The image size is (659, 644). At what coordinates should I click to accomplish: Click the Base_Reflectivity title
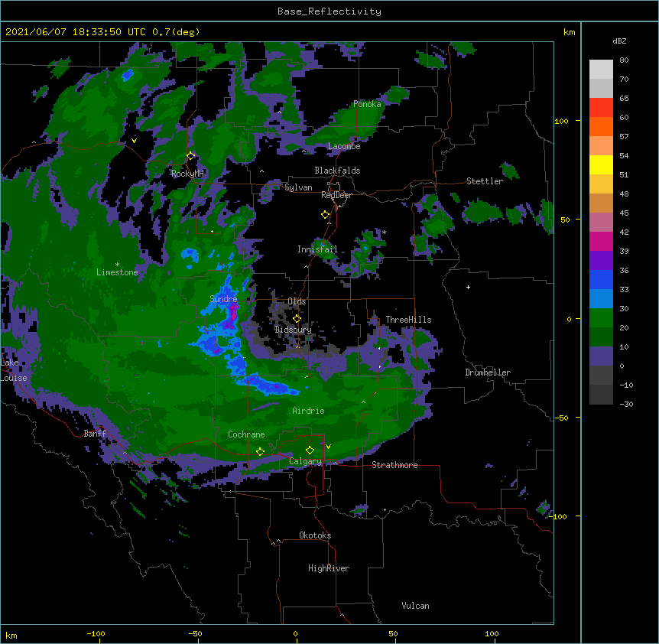pos(329,11)
